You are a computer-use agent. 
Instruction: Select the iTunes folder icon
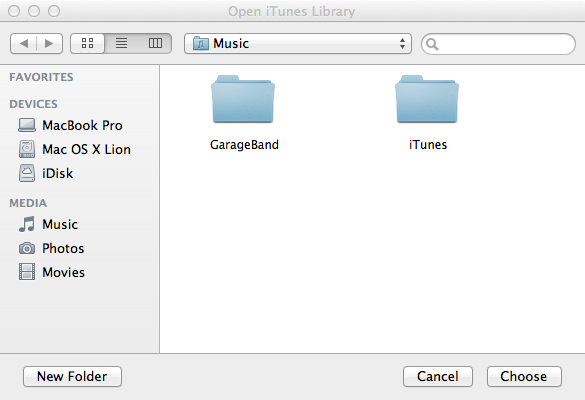(427, 99)
